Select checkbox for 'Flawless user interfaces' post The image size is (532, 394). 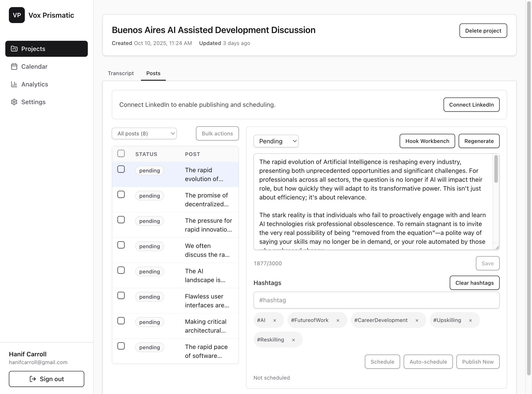click(x=121, y=296)
